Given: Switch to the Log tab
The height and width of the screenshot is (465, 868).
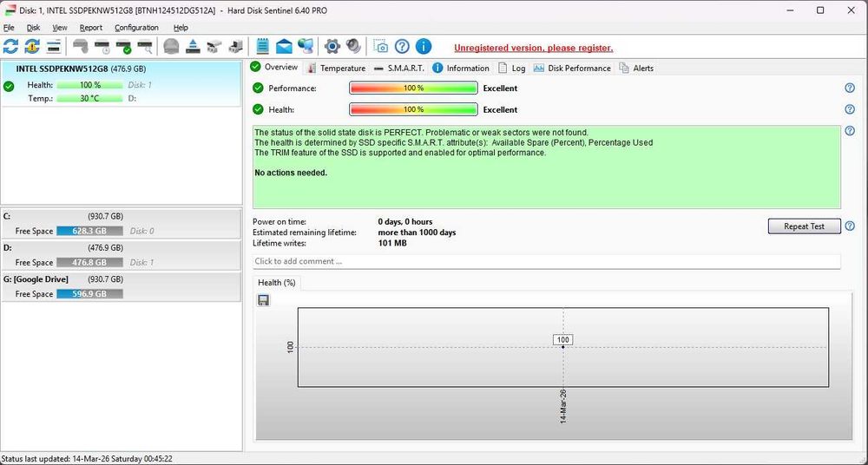Looking at the screenshot, I should 512,68.
